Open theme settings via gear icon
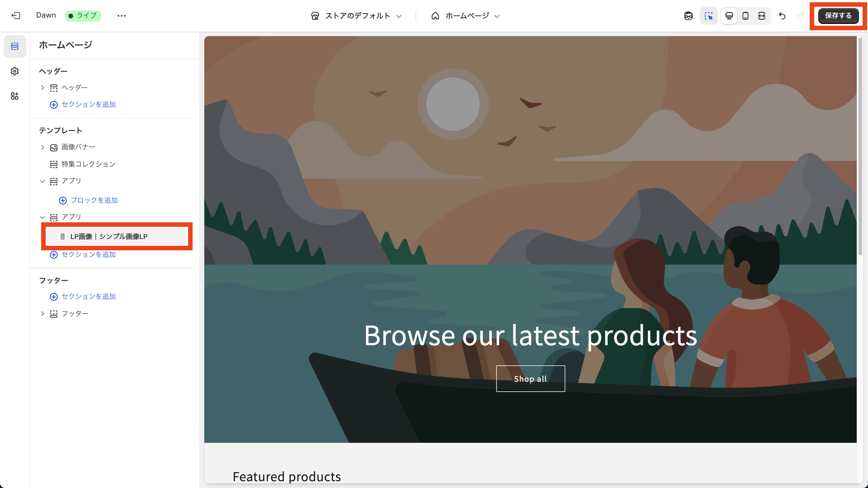 tap(14, 71)
